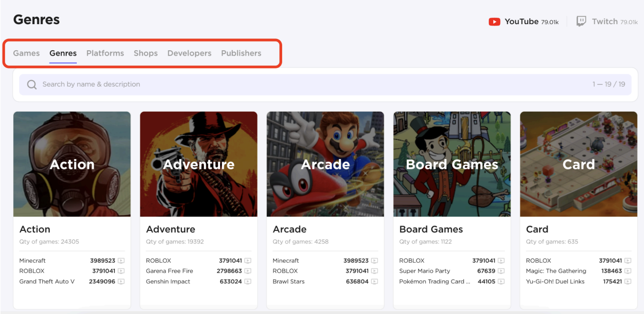Switch to the Publishers tab
Screen dimensions: 644x314
pos(241,53)
